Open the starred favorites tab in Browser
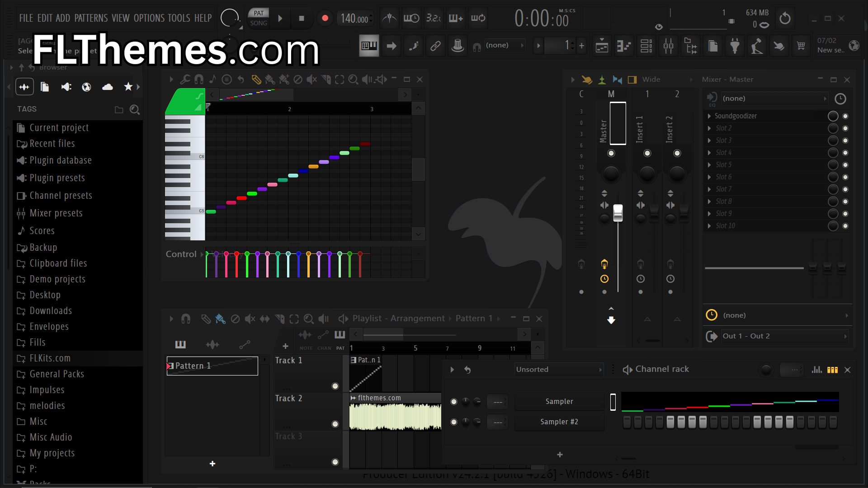Viewport: 868px width, 488px height. (128, 87)
